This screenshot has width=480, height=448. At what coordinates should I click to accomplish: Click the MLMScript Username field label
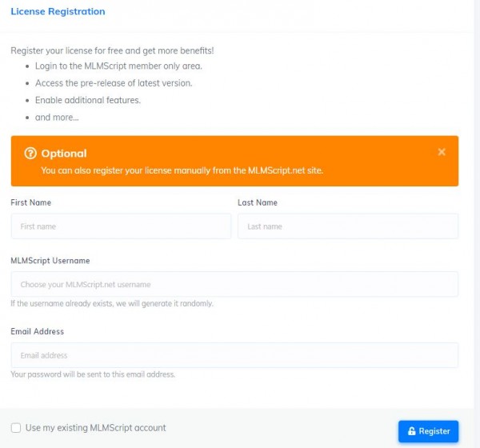(50, 261)
